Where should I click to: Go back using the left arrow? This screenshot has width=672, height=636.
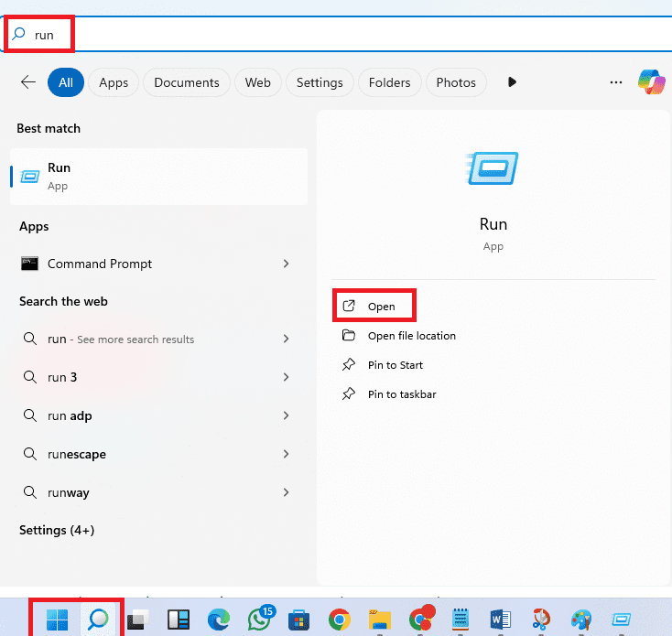pos(28,81)
